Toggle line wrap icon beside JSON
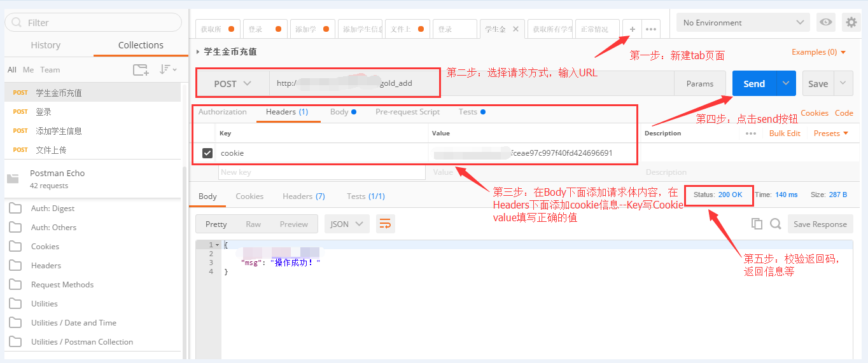Image resolution: width=868 pixels, height=363 pixels. 385,224
